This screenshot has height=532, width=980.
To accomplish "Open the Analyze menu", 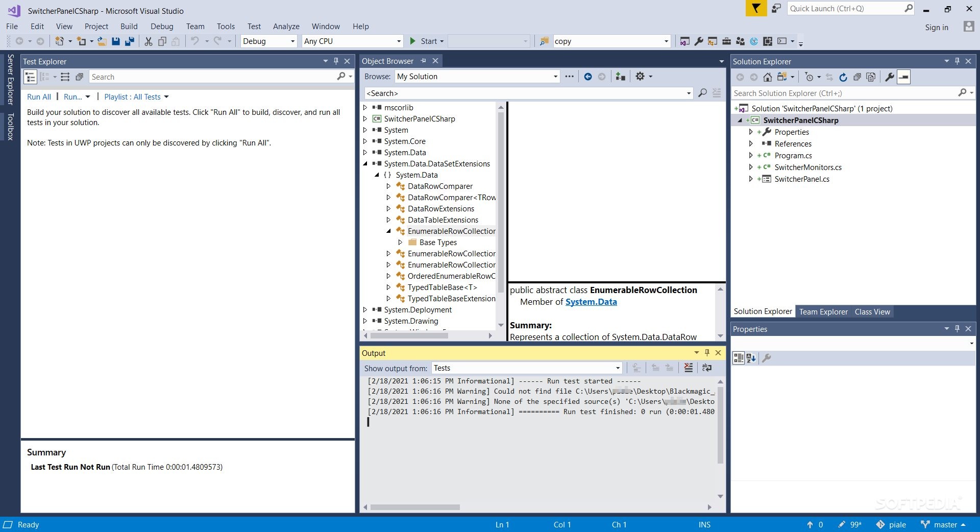I will click(x=286, y=27).
